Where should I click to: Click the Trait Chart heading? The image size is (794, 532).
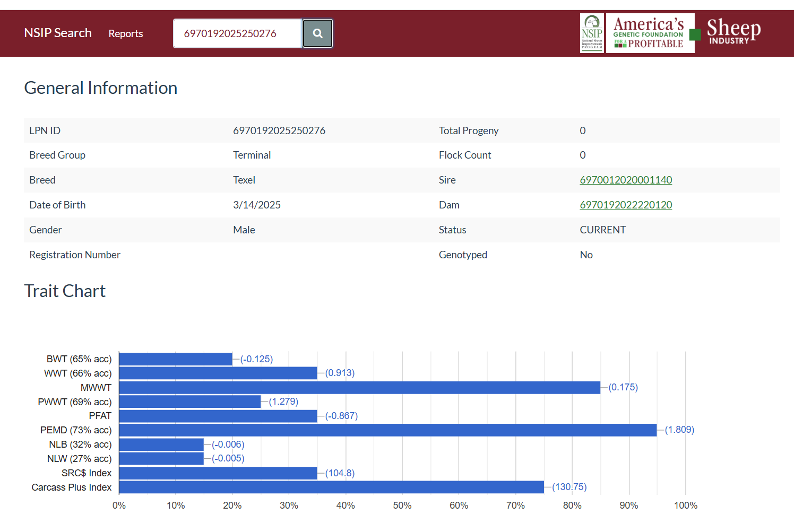(x=65, y=291)
